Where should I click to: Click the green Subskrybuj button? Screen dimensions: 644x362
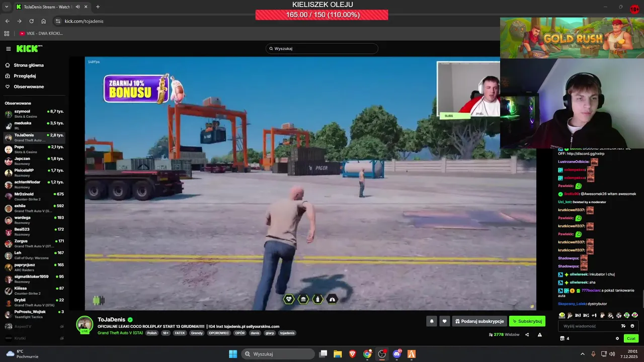tap(527, 321)
